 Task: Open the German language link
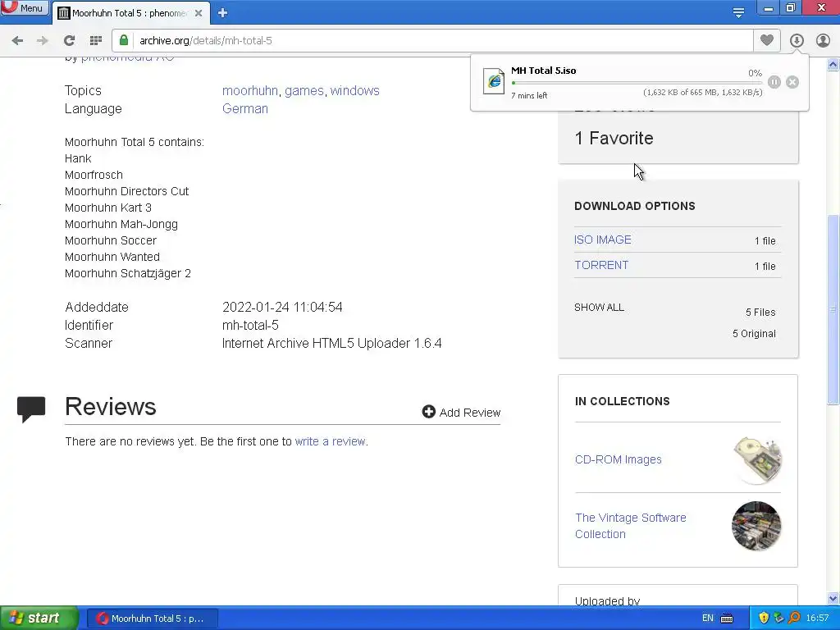tap(245, 109)
